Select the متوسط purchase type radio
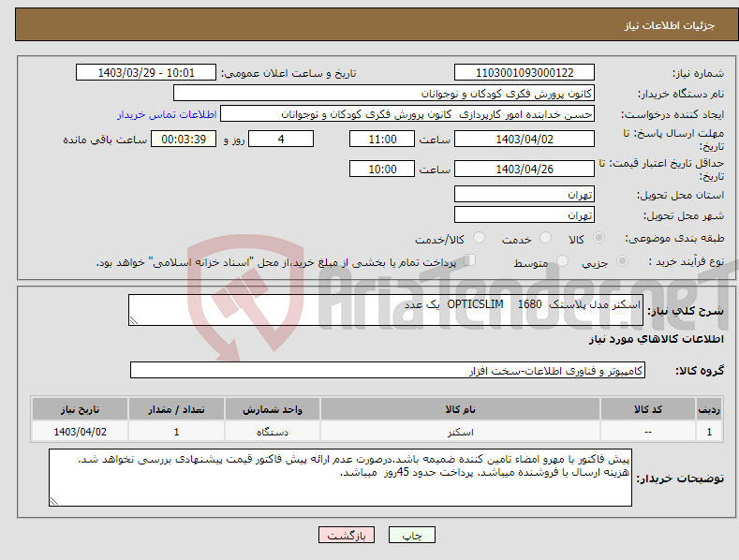This screenshot has width=739, height=560. [562, 260]
